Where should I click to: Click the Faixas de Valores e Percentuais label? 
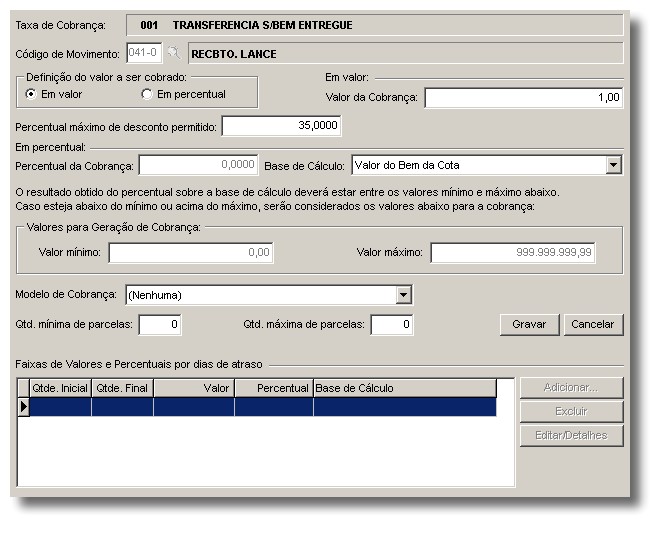[x=139, y=364]
